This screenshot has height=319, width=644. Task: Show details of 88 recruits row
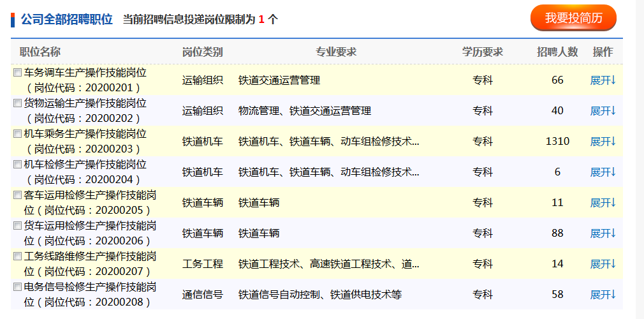tap(603, 234)
